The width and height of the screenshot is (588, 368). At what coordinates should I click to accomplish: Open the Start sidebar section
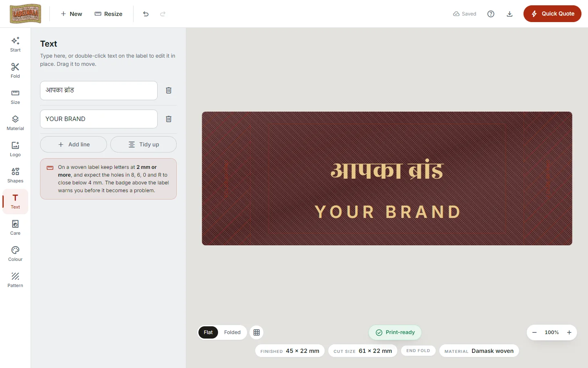coord(15,45)
